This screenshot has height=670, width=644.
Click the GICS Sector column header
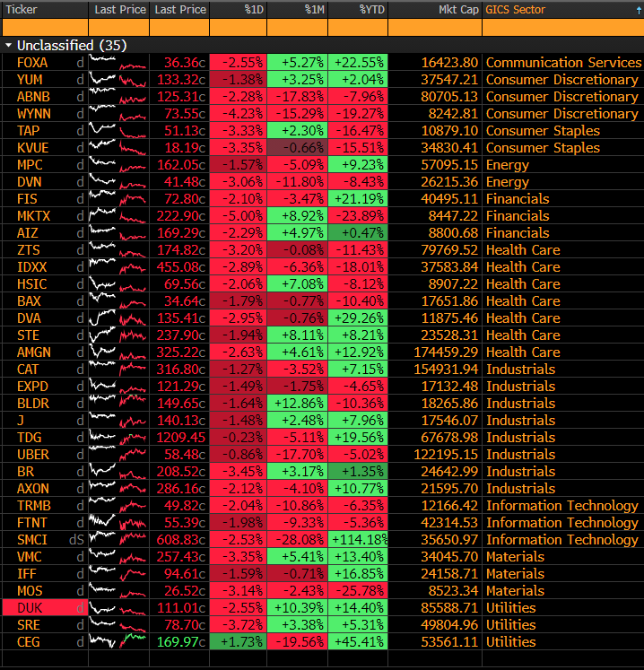516,9
